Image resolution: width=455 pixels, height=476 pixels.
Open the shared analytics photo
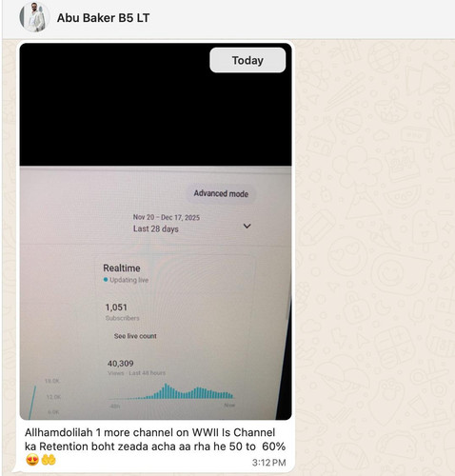pyautogui.click(x=155, y=231)
